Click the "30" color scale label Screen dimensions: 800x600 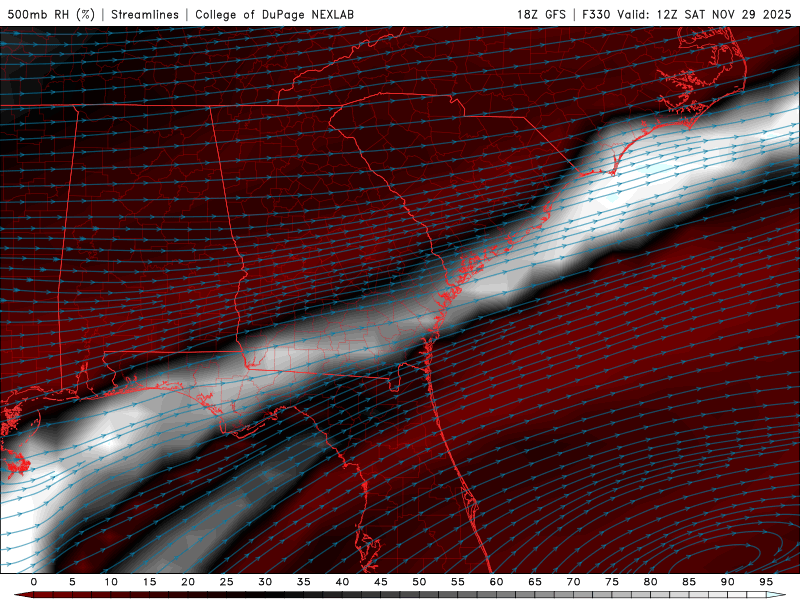(265, 582)
